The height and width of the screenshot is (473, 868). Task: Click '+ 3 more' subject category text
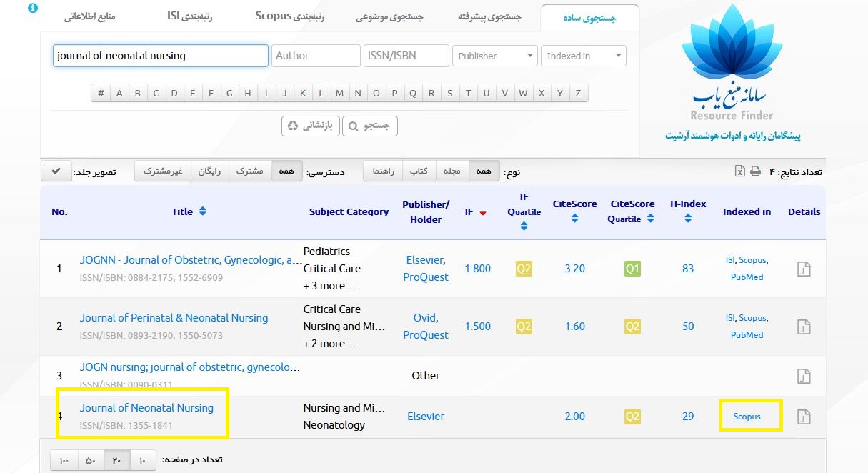click(x=329, y=286)
